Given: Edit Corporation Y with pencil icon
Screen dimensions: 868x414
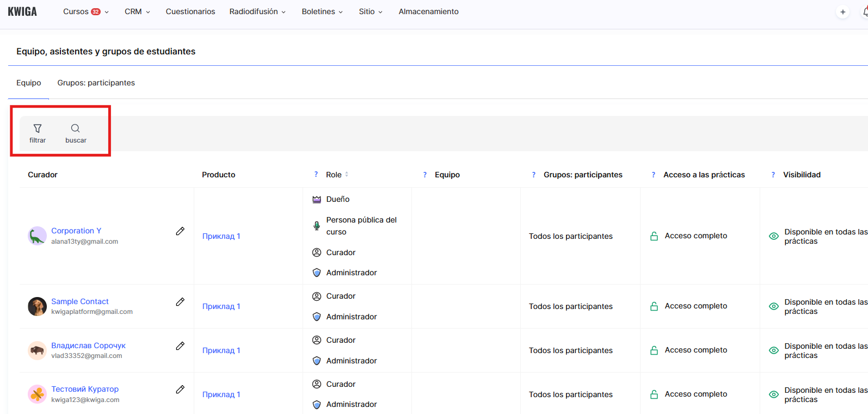Looking at the screenshot, I should (180, 231).
